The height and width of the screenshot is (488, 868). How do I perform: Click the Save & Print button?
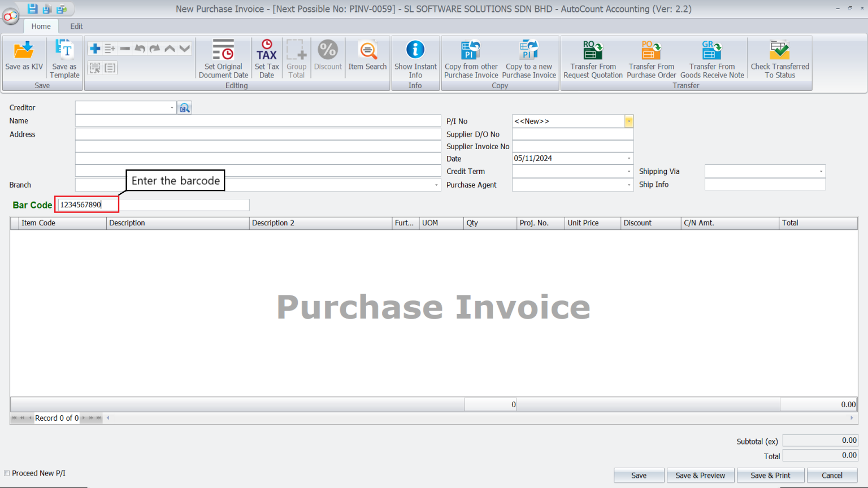(x=770, y=475)
